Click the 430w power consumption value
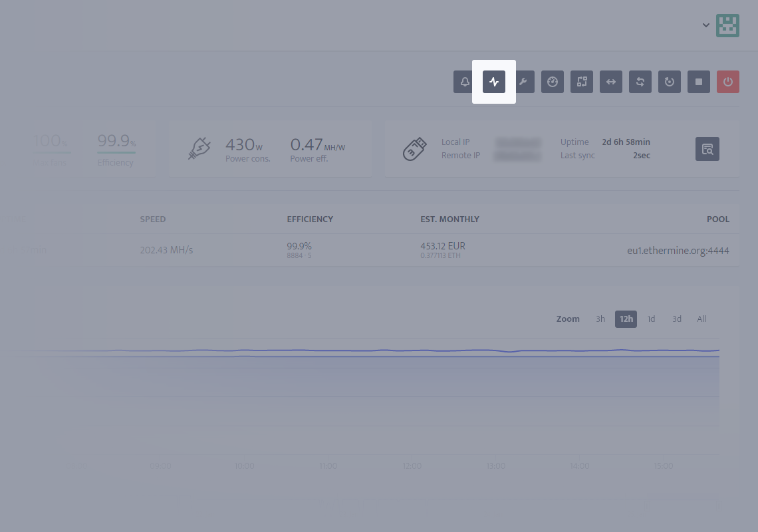The height and width of the screenshot is (532, 758). pos(243,144)
